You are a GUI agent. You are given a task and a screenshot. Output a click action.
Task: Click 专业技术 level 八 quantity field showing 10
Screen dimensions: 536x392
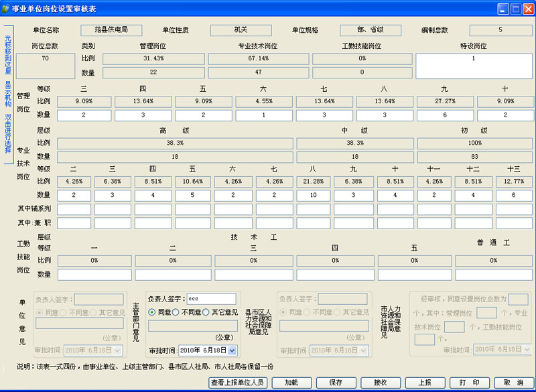[x=313, y=196]
